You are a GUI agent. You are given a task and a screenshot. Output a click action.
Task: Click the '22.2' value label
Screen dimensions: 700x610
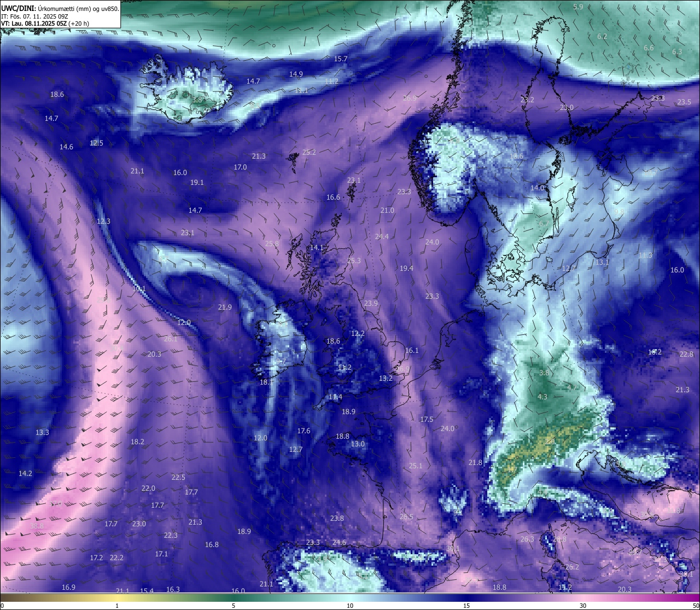click(x=116, y=557)
